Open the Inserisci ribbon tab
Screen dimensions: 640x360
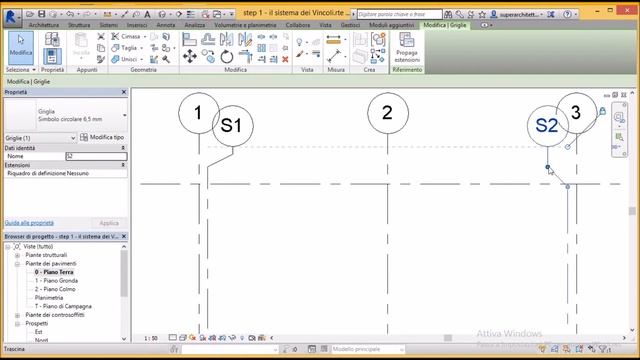point(137,25)
